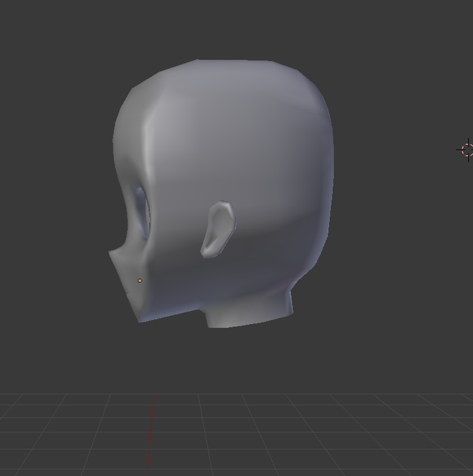The height and width of the screenshot is (476, 473).
Task: Click the 3D cursor crosshair
Action: click(467, 150)
